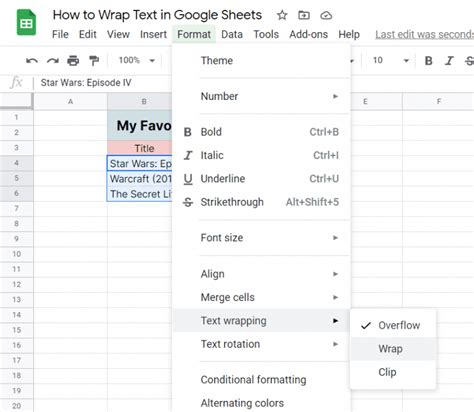Move document to a folder icon
The image size is (474, 412).
pos(304,15)
